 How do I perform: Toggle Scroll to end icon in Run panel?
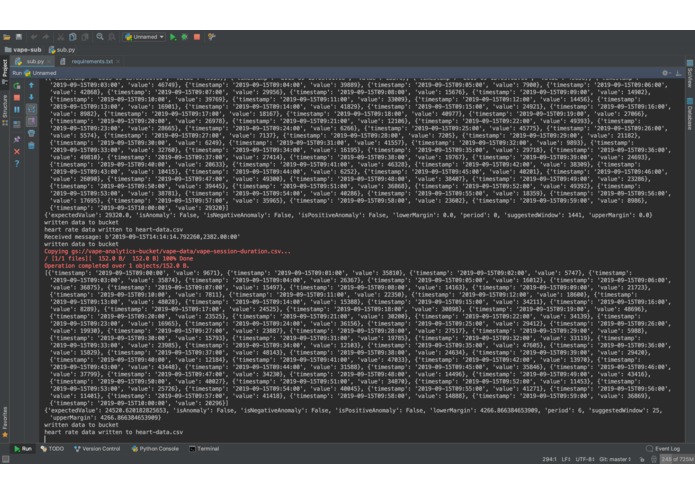point(31,121)
